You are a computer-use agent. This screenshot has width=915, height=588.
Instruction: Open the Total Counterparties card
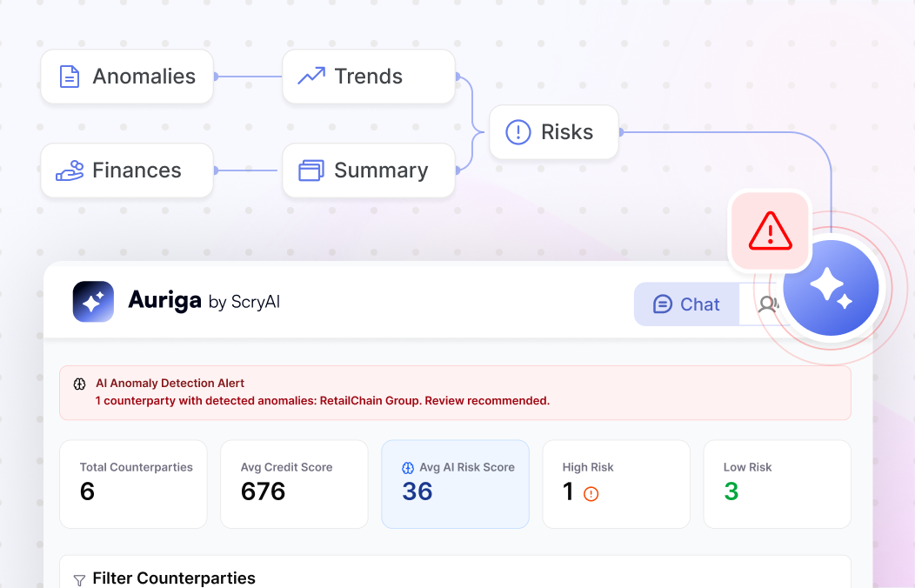point(134,484)
